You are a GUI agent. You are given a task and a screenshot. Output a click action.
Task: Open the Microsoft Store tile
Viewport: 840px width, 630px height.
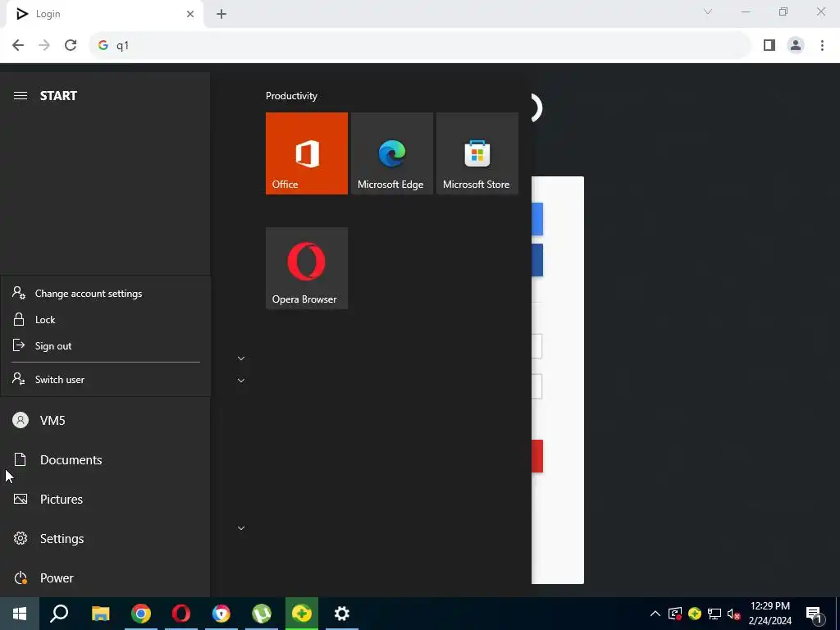[477, 153]
